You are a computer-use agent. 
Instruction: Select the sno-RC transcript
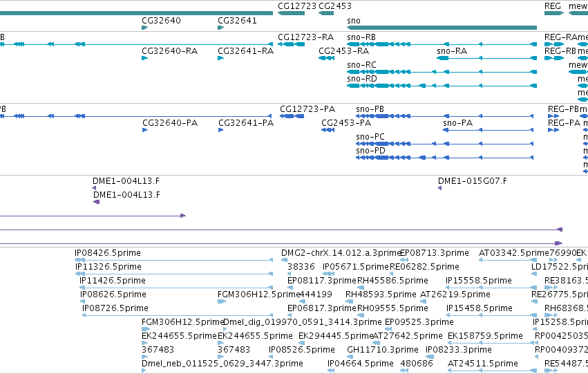coord(442,72)
